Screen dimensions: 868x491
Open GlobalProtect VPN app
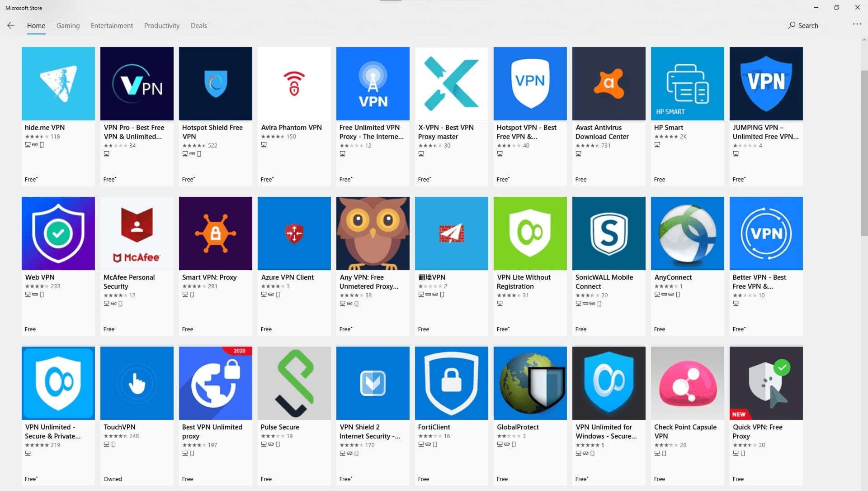pyautogui.click(x=530, y=382)
